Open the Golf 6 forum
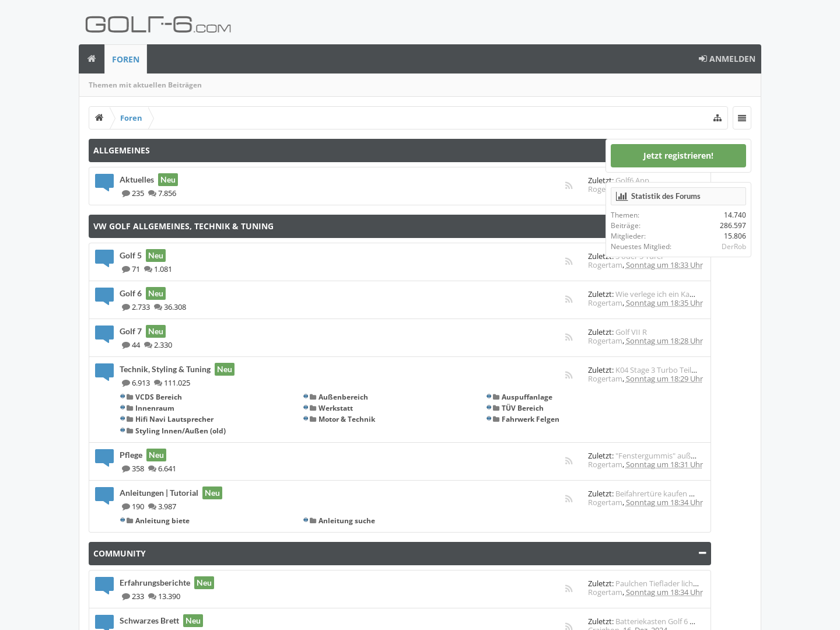Screen dimensions: 840x630 (131, 293)
